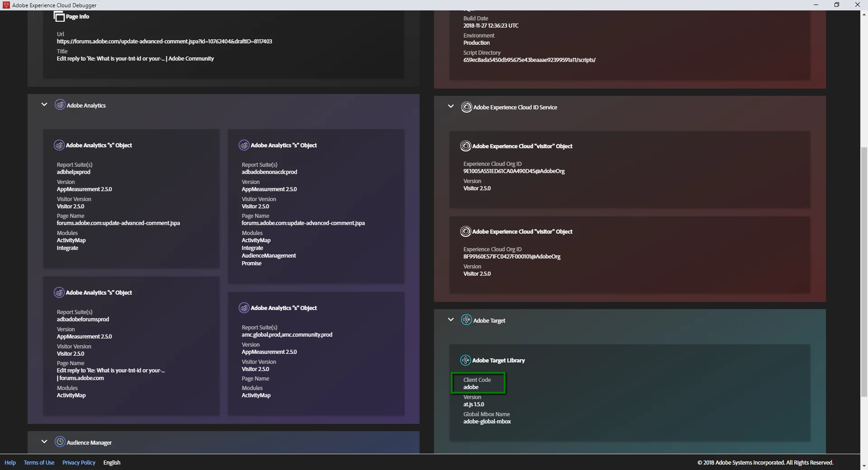
Task: Click the scrollbar up arrow
Action: (864, 14)
